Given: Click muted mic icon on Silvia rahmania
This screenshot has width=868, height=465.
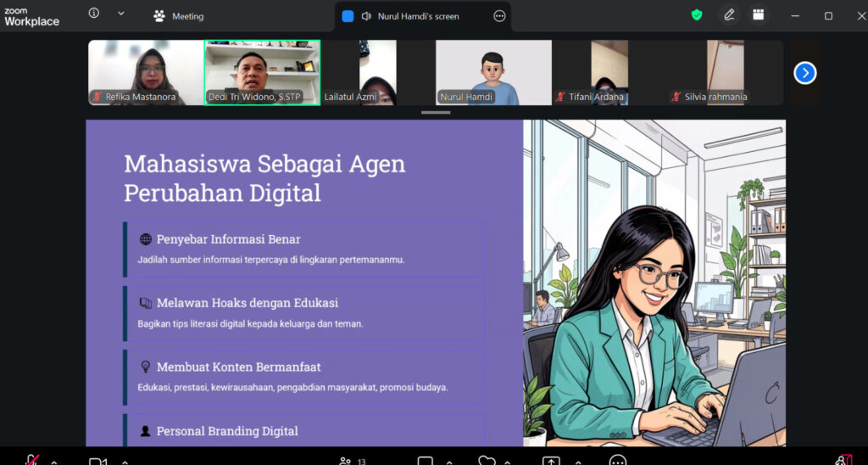Looking at the screenshot, I should 676,97.
